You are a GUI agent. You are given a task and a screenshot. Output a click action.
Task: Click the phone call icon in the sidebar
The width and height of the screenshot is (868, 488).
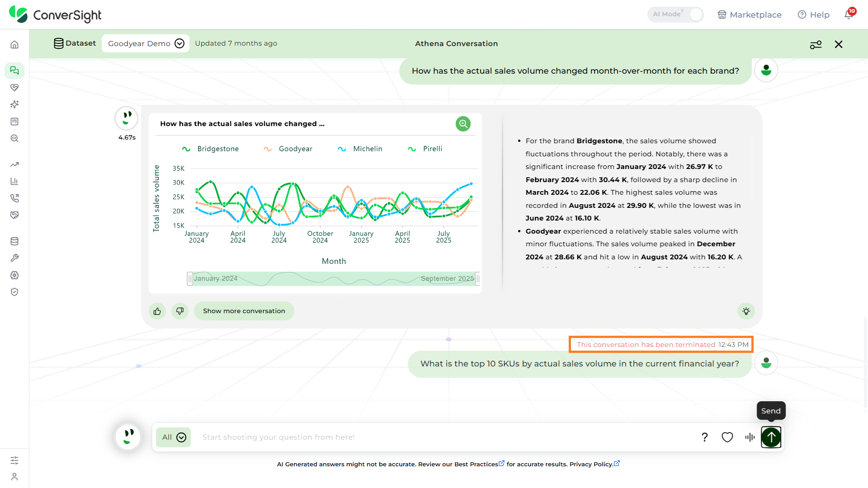[14, 198]
